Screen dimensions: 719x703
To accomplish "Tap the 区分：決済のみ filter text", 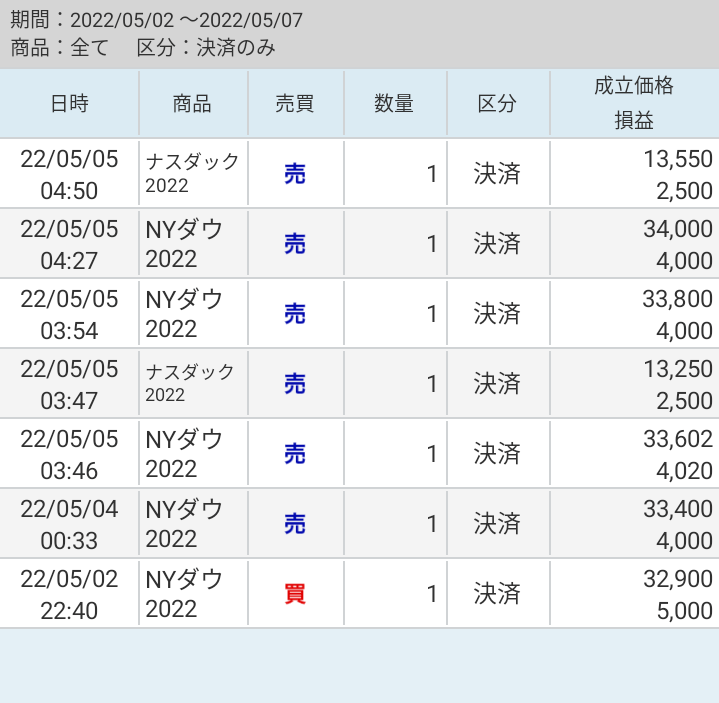I will pyautogui.click(x=206, y=48).
